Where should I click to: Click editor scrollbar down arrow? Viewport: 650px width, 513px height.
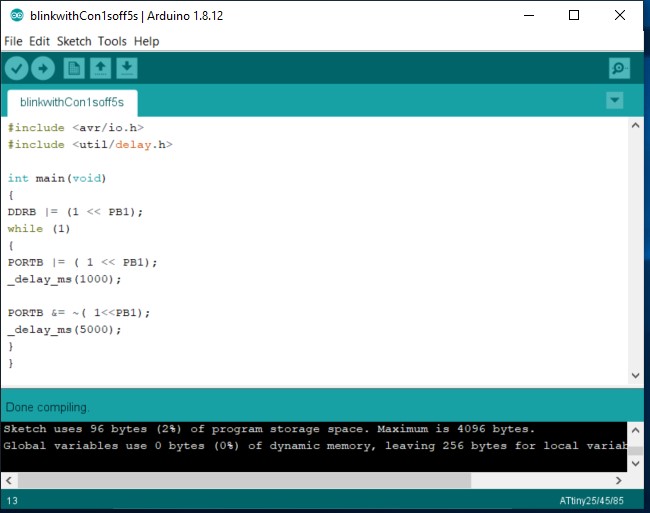pyautogui.click(x=635, y=375)
